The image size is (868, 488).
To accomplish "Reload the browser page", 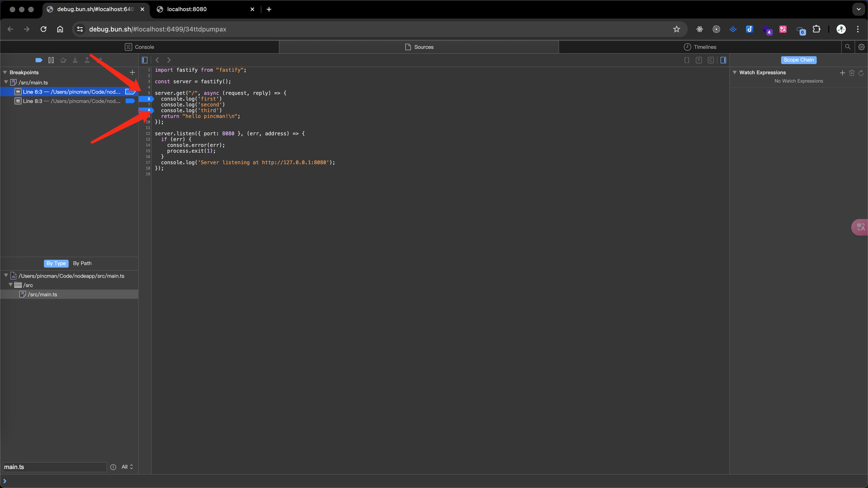I will 43,29.
